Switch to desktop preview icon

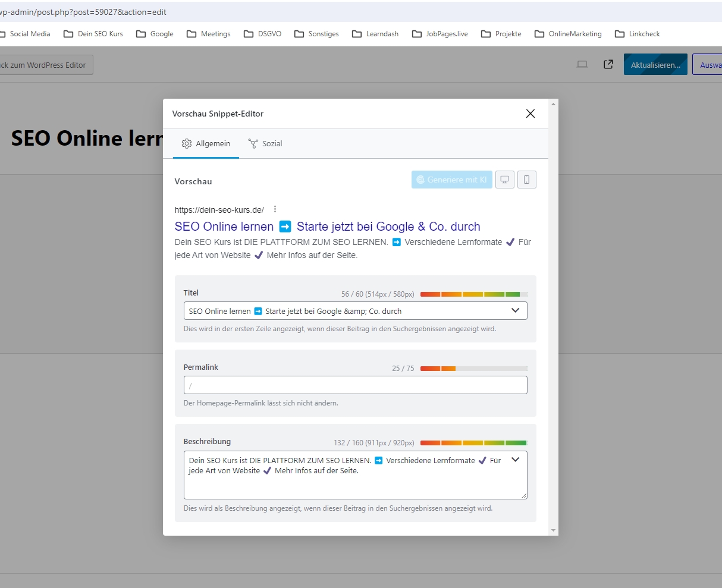coord(504,180)
